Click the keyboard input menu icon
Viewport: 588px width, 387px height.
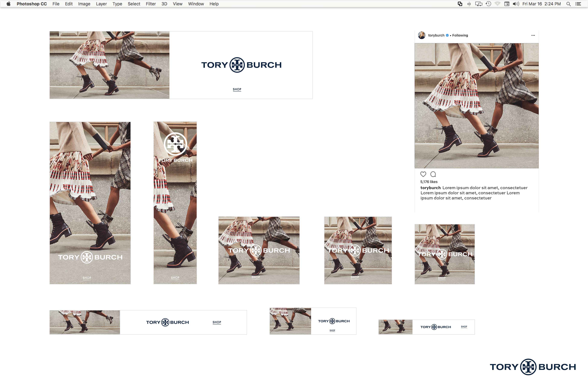[507, 4]
